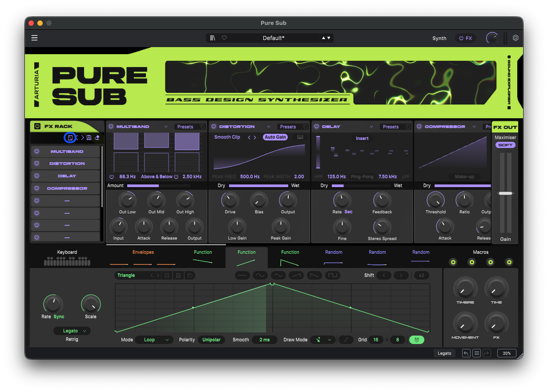
Task: Expand the Delay effect type chevron
Action: [x=371, y=127]
